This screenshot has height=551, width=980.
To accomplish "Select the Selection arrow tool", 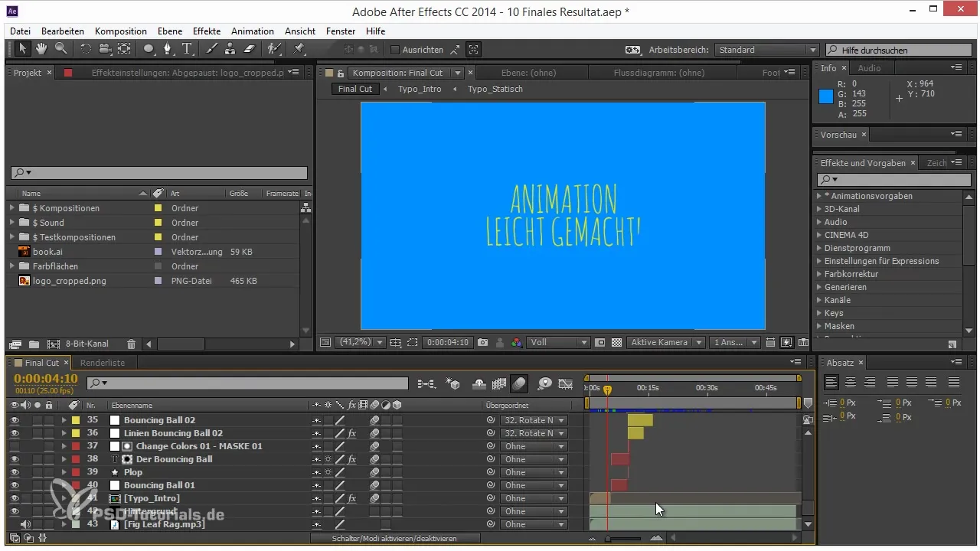I will point(22,49).
